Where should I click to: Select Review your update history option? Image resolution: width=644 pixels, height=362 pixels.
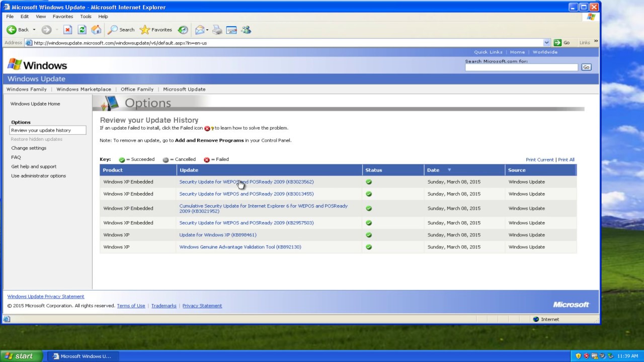coord(48,130)
